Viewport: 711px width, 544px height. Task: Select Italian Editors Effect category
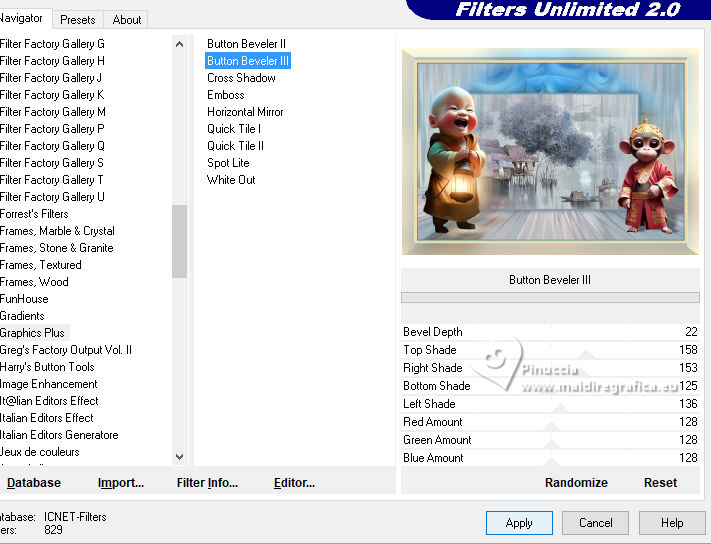coord(47,418)
